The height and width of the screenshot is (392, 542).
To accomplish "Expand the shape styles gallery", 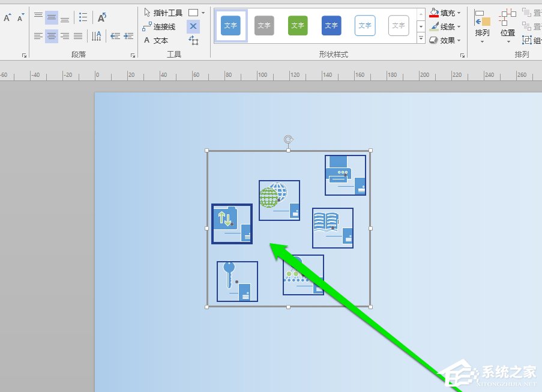I will 420,37.
